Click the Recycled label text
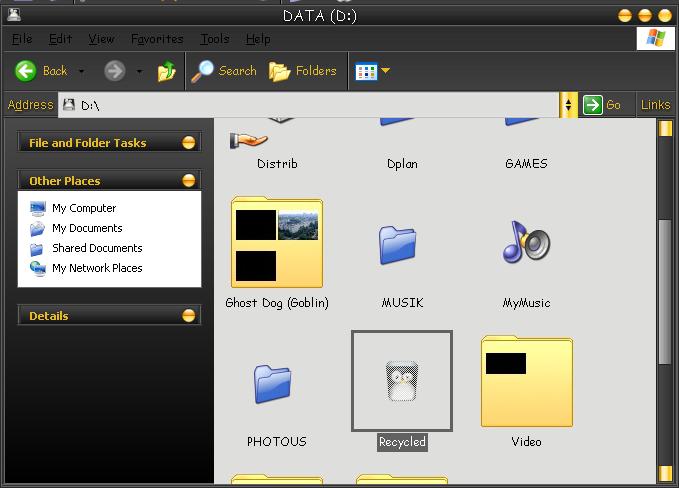This screenshot has height=488, width=679. 402,442
